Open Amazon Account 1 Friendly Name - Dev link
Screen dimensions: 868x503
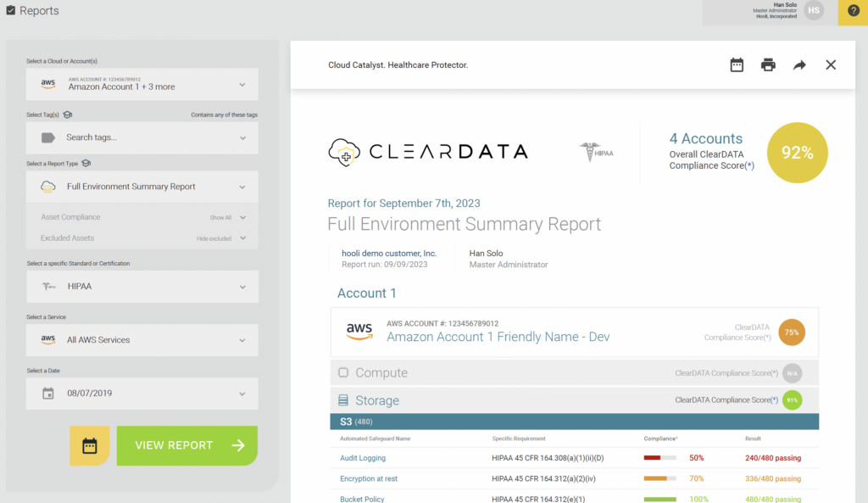click(498, 337)
